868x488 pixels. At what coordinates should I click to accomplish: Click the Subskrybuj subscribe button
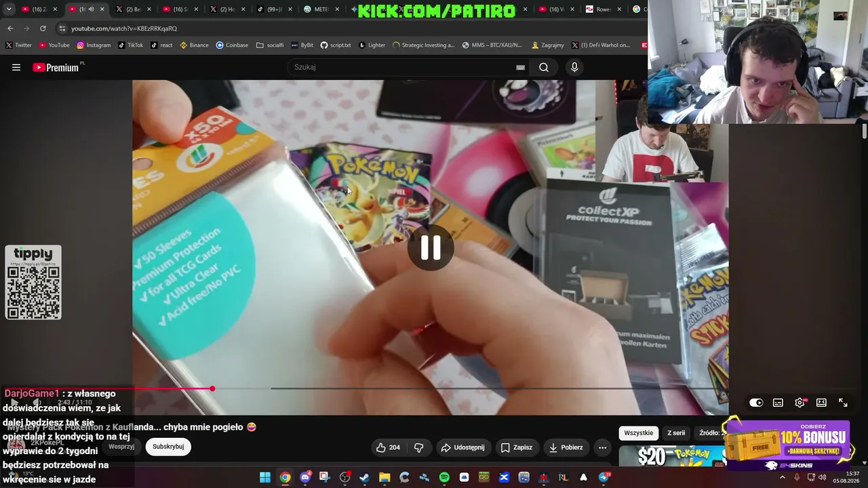click(x=168, y=447)
